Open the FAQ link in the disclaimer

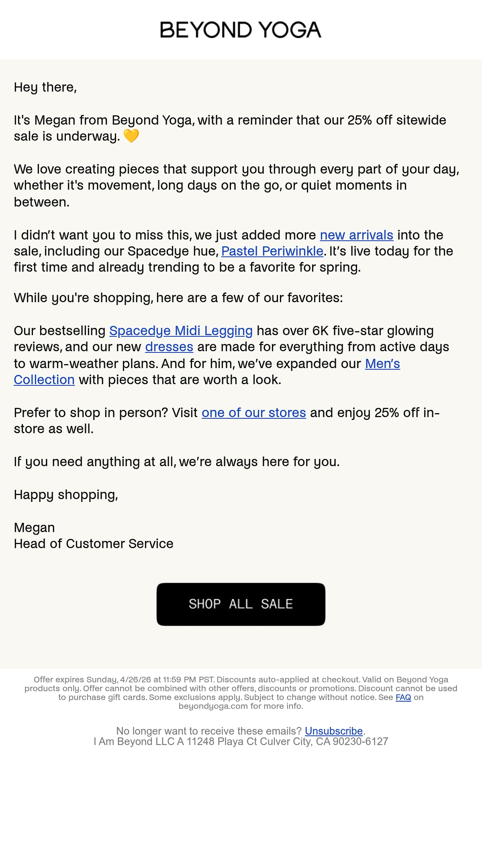[x=403, y=697]
